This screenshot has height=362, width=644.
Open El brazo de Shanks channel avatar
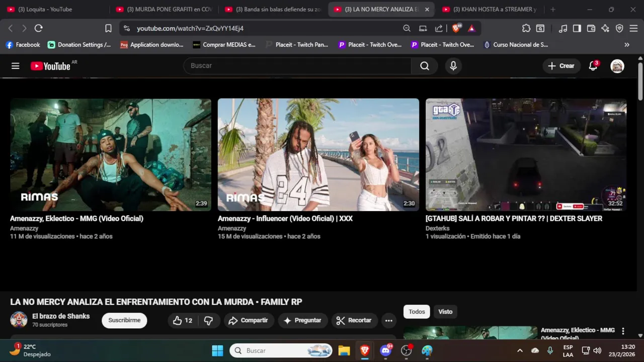(x=19, y=320)
